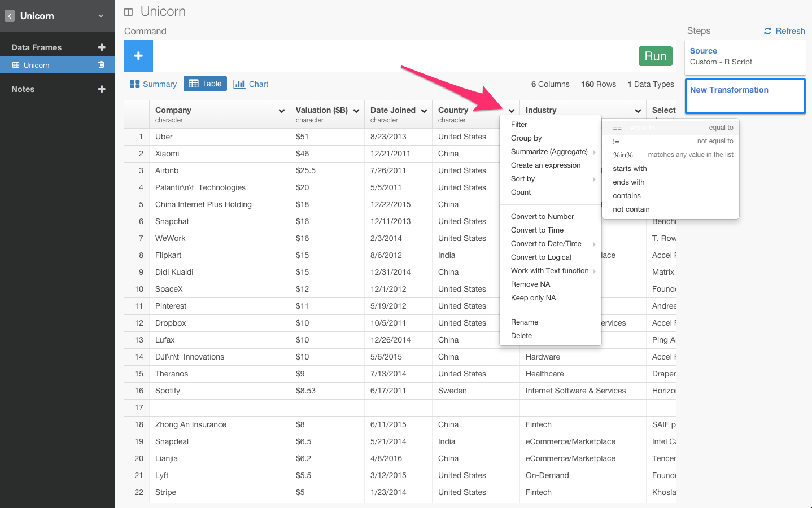The image size is (812, 508).
Task: Click the back chevron beside Unicorn project
Action: pyautogui.click(x=10, y=16)
